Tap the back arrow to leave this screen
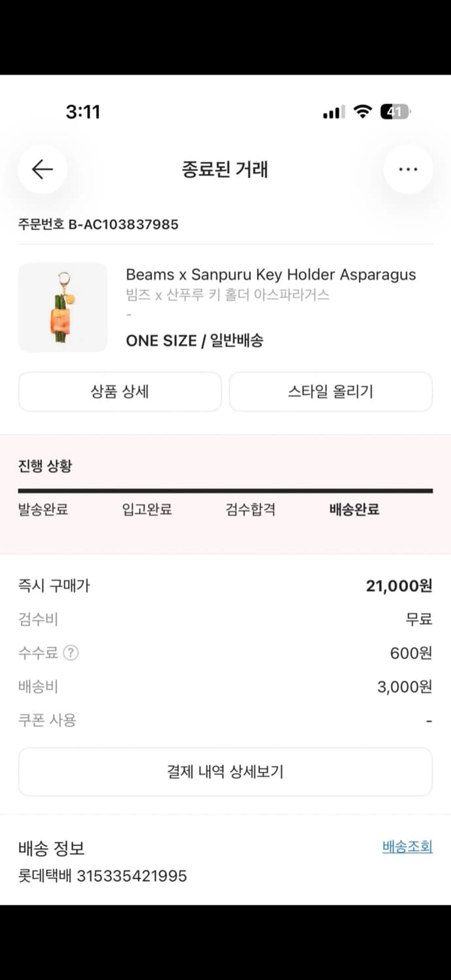 tap(42, 169)
